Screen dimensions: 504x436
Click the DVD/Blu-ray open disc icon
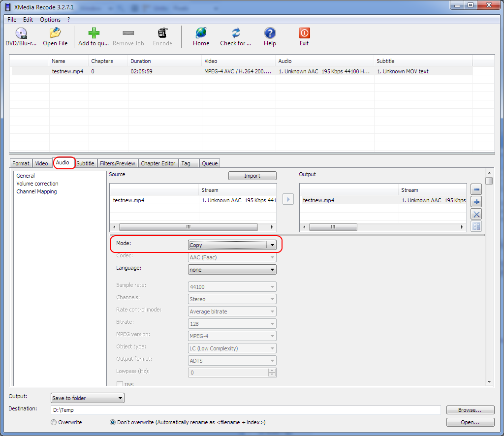click(21, 33)
